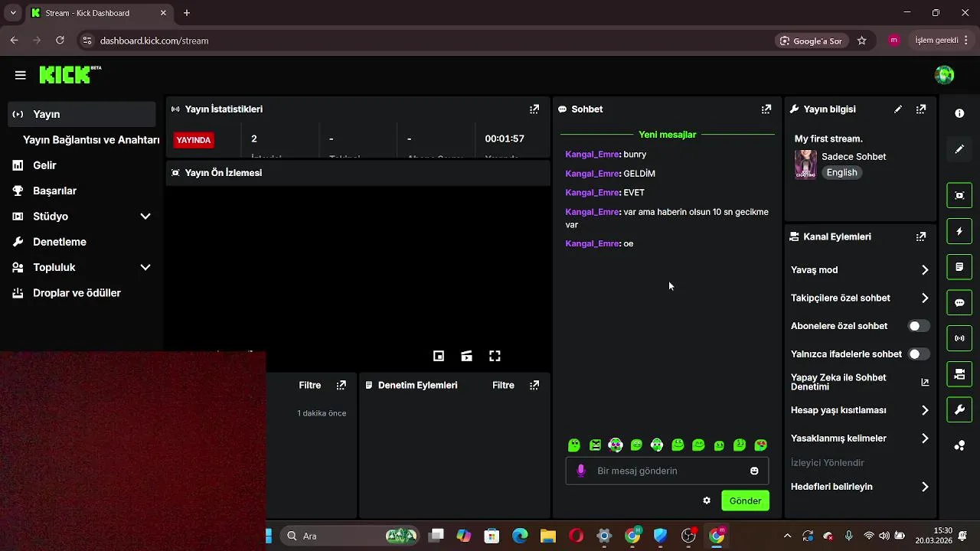Click the Bir mesaj gönderin input field
980x551 pixels.
tap(667, 471)
